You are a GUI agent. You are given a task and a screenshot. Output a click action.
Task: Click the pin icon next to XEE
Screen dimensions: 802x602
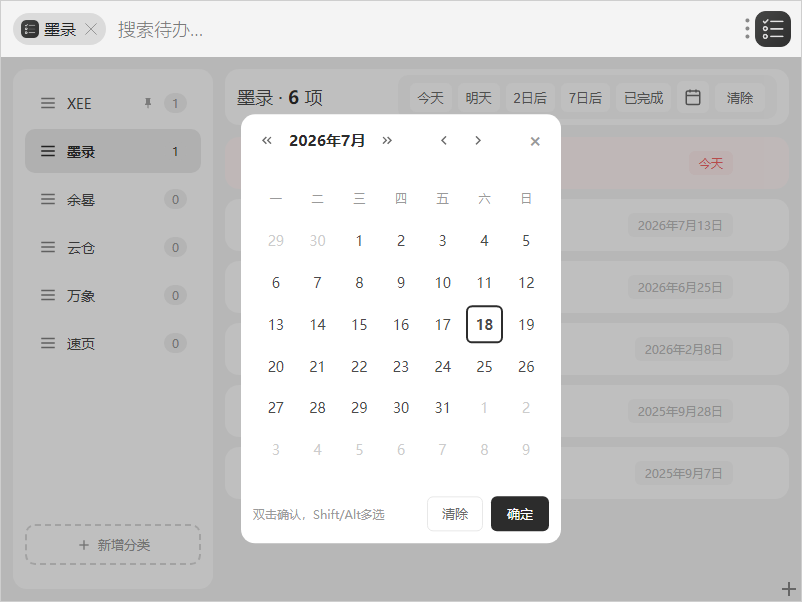tap(148, 103)
